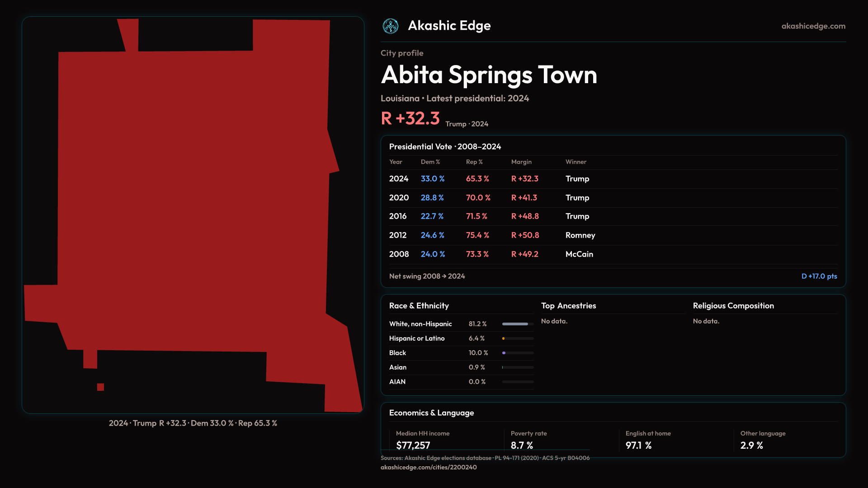Open the akashicedge.com link in header
The width and height of the screenshot is (868, 488).
point(813,26)
